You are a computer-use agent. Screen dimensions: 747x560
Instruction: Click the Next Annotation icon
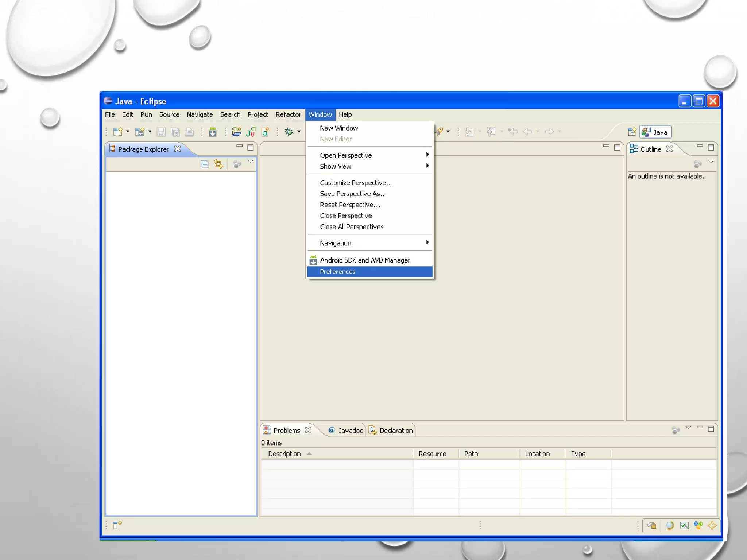coord(469,132)
